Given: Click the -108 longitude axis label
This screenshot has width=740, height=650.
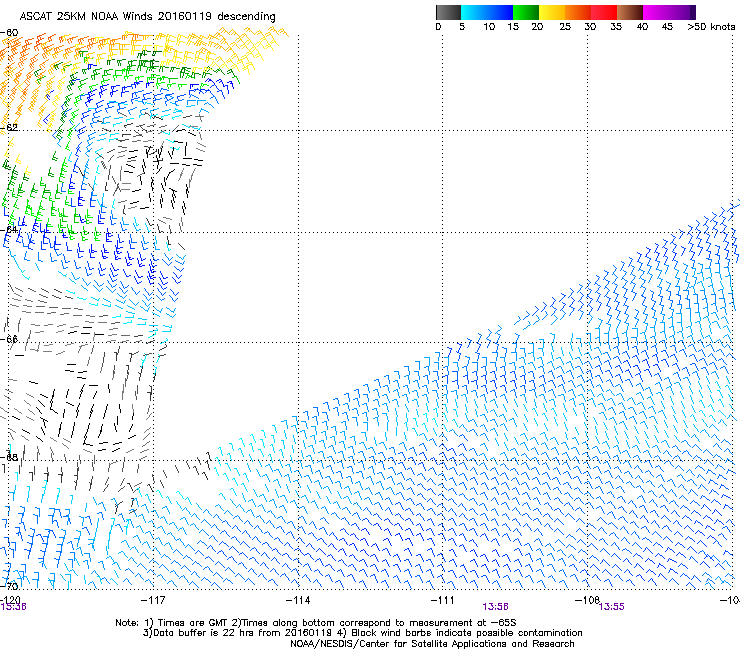Looking at the screenshot, I should click(x=587, y=600).
